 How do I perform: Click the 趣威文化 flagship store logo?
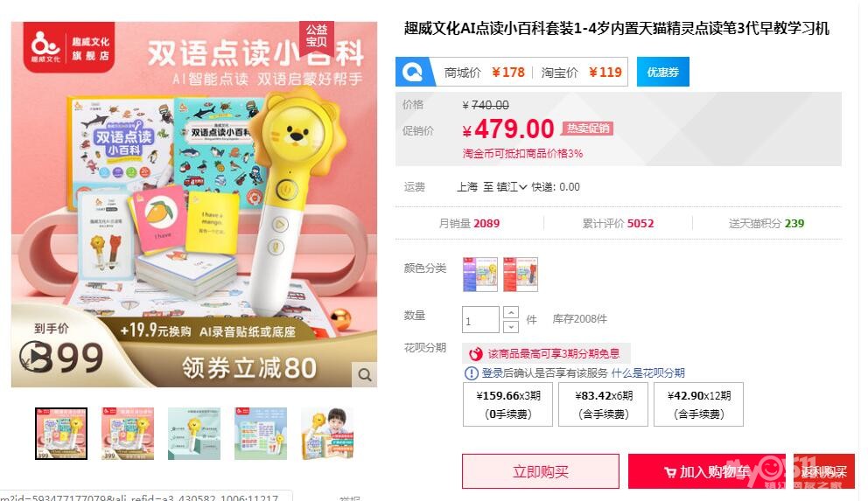(x=69, y=46)
